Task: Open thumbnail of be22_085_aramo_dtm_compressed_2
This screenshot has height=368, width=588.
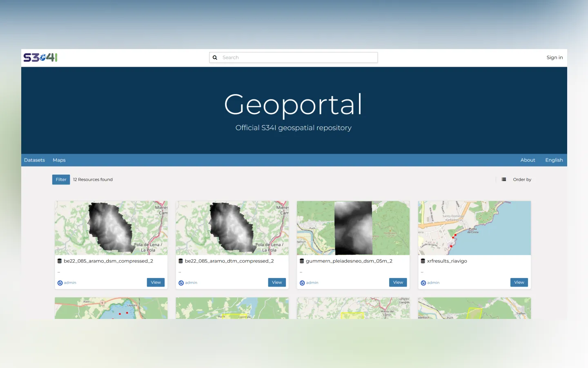Action: pyautogui.click(x=232, y=228)
